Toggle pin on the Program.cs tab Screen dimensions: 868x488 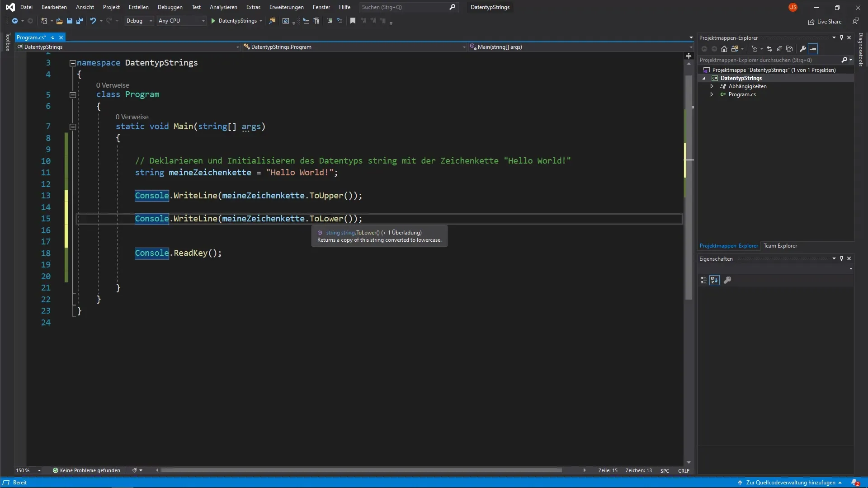[53, 38]
